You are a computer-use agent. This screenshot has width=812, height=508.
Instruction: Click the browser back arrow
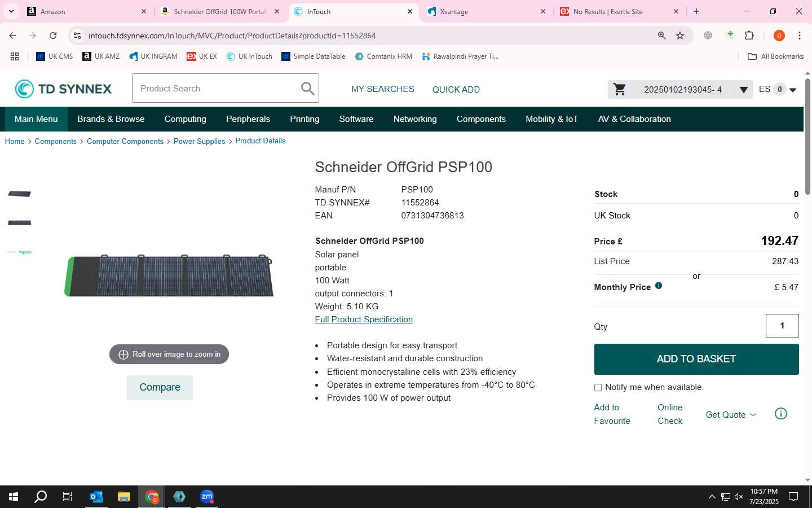tap(12, 36)
